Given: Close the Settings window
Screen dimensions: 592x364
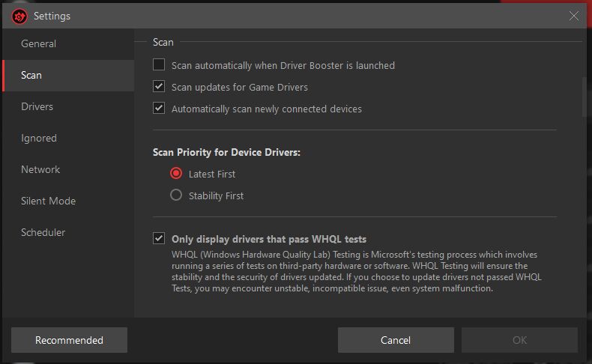Looking at the screenshot, I should click(573, 16).
